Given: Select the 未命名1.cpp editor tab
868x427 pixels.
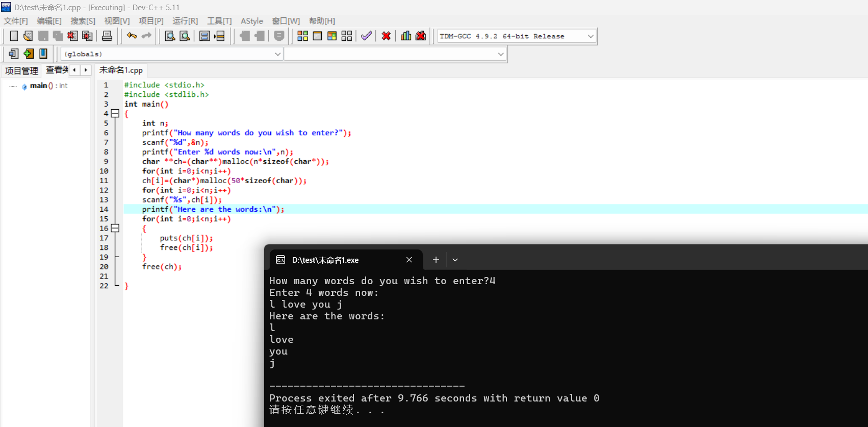Looking at the screenshot, I should pos(121,70).
